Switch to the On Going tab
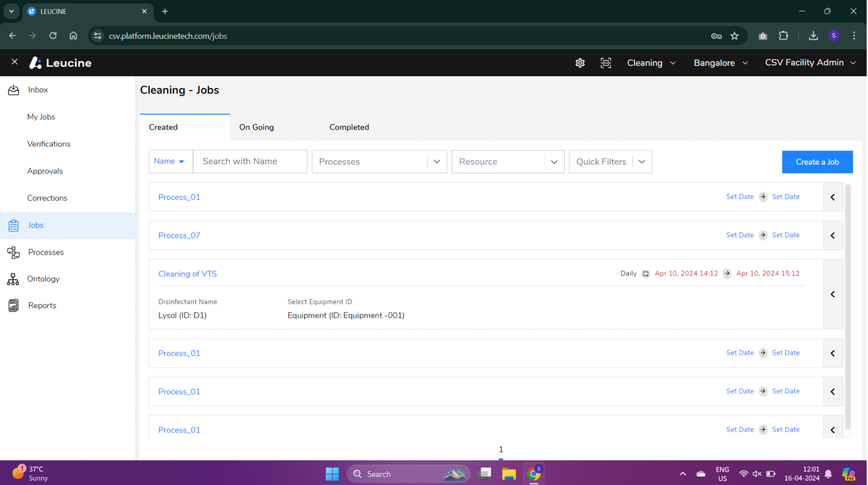Screen dimensions: 868x485 point(257,127)
